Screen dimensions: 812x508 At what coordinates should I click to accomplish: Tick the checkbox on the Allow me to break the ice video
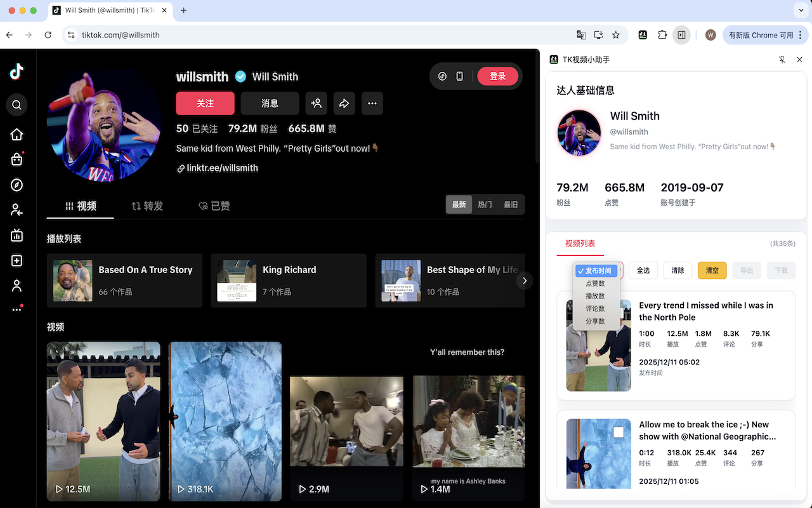click(619, 432)
